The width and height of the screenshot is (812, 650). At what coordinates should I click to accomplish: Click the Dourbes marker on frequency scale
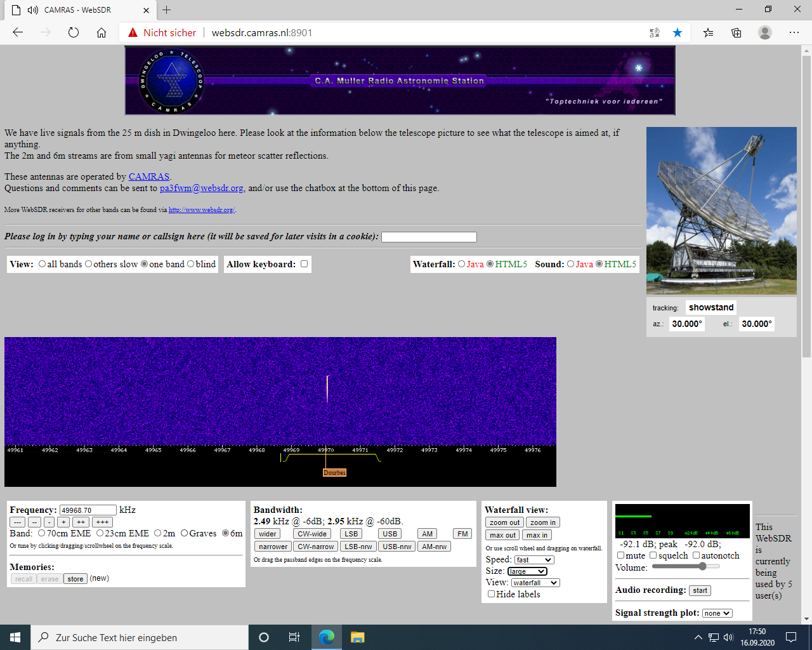(x=334, y=472)
